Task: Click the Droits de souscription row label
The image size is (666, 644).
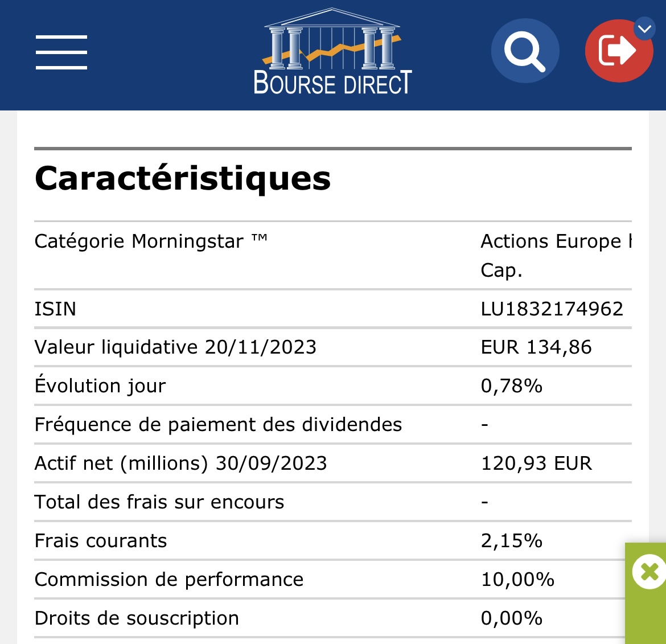Action: [137, 618]
